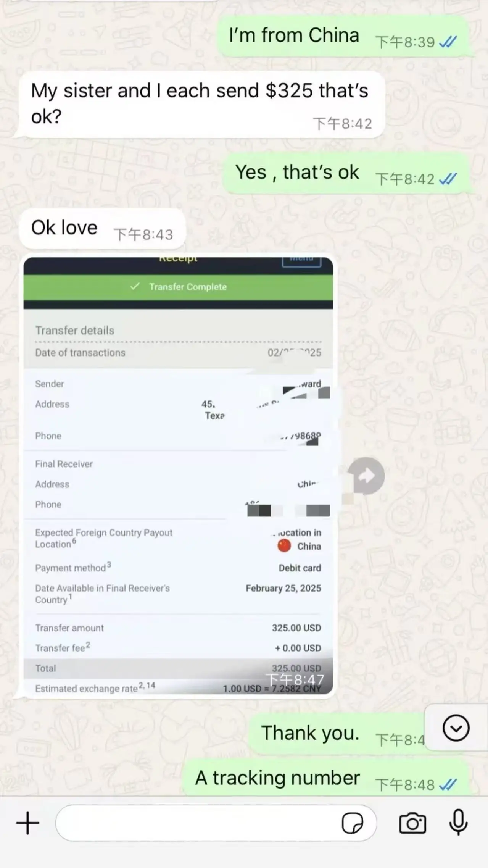Select the "My sister and I each send $325" message

(202, 105)
